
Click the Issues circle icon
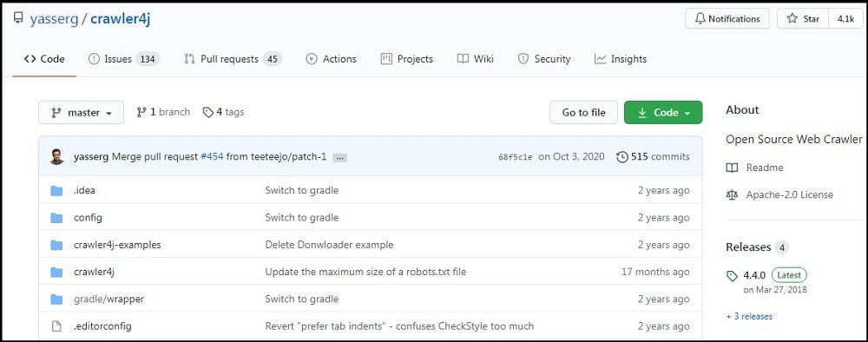click(94, 59)
